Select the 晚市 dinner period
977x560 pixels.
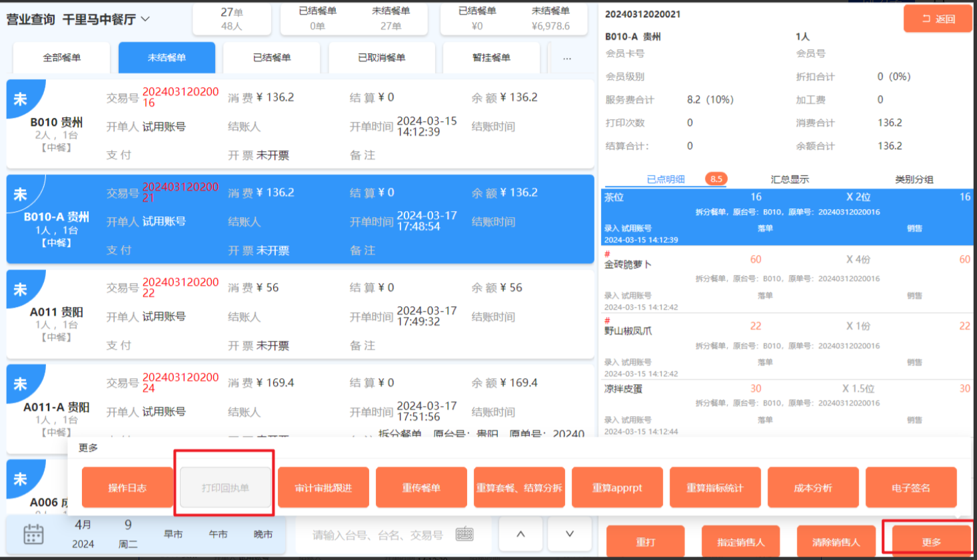(x=263, y=534)
